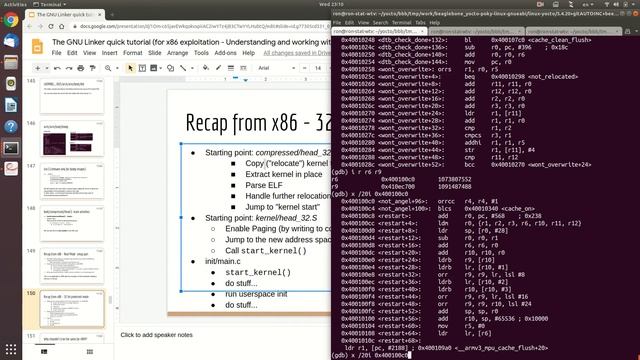Viewport: 640px width, 360px height.
Task: Switch to the third terminal tab
Action: [x=573, y=31]
